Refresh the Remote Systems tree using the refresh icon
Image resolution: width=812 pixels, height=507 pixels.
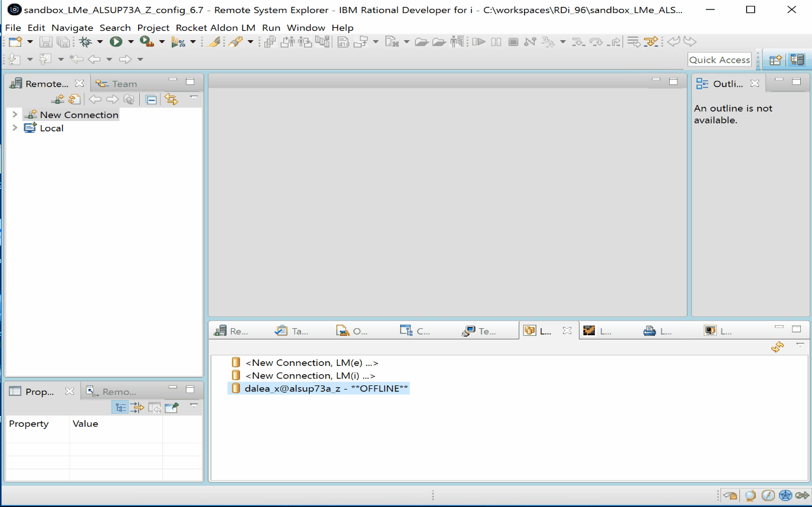point(74,99)
